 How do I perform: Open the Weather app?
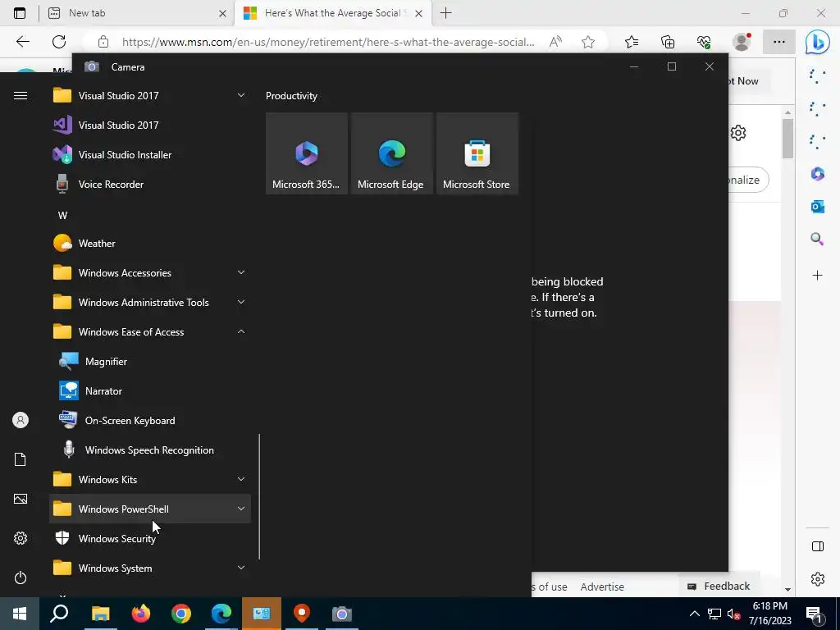tap(150, 243)
